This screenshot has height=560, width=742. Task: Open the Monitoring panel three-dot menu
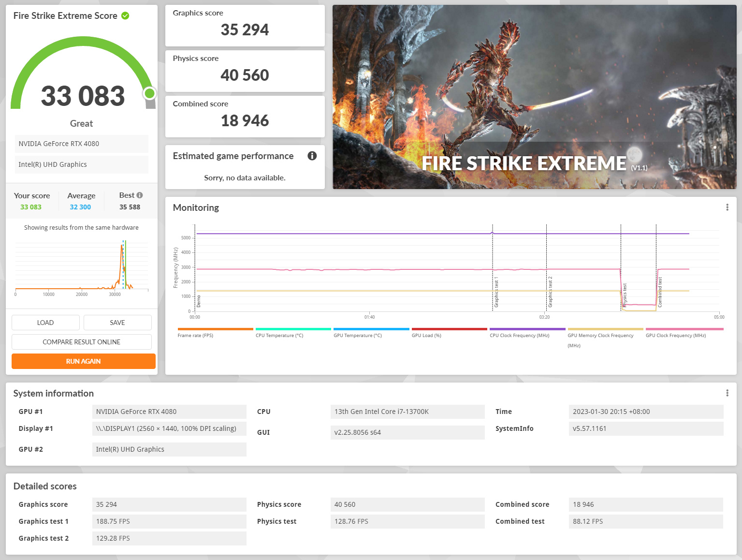tap(727, 207)
